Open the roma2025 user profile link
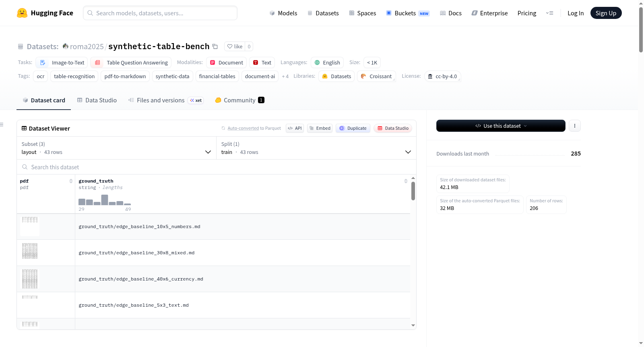 click(x=87, y=46)
